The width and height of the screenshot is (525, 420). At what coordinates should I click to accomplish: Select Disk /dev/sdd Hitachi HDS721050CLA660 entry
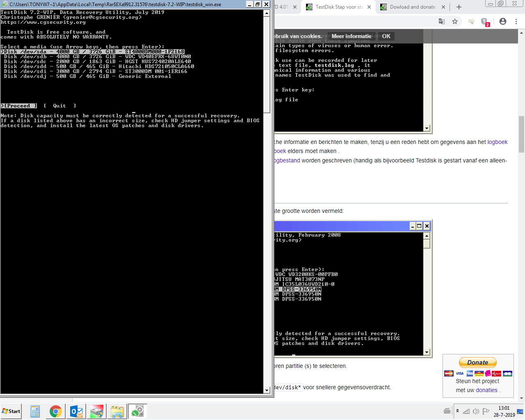[x=99, y=66]
